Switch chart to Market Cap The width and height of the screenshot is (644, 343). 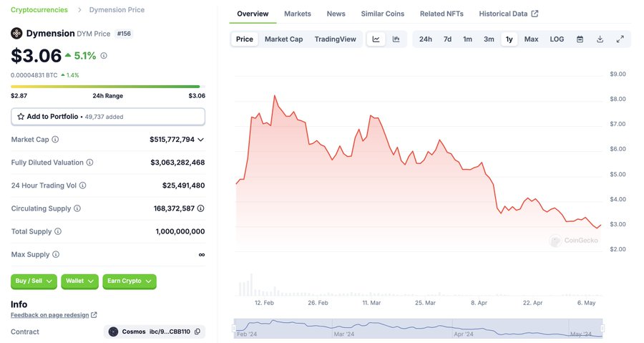pos(283,39)
